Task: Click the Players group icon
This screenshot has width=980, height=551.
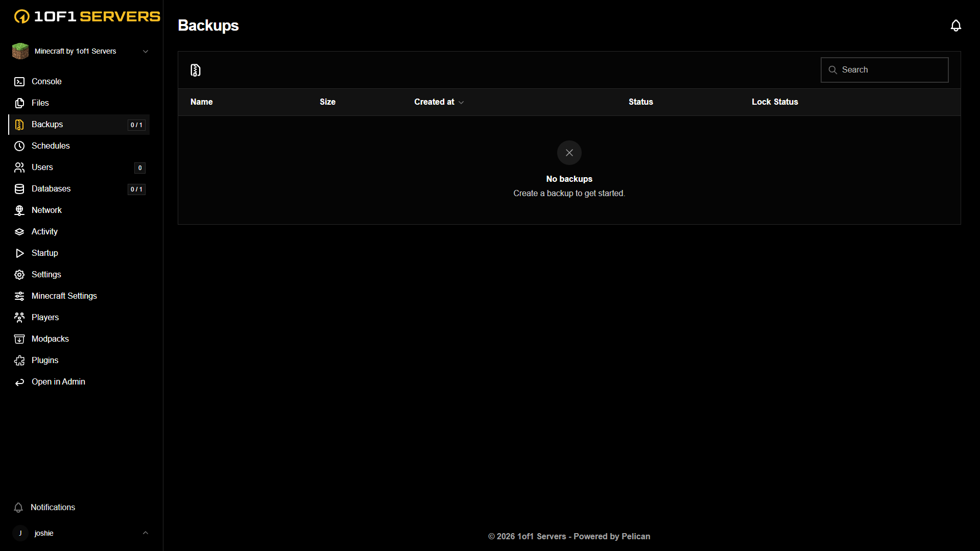Action: click(19, 318)
